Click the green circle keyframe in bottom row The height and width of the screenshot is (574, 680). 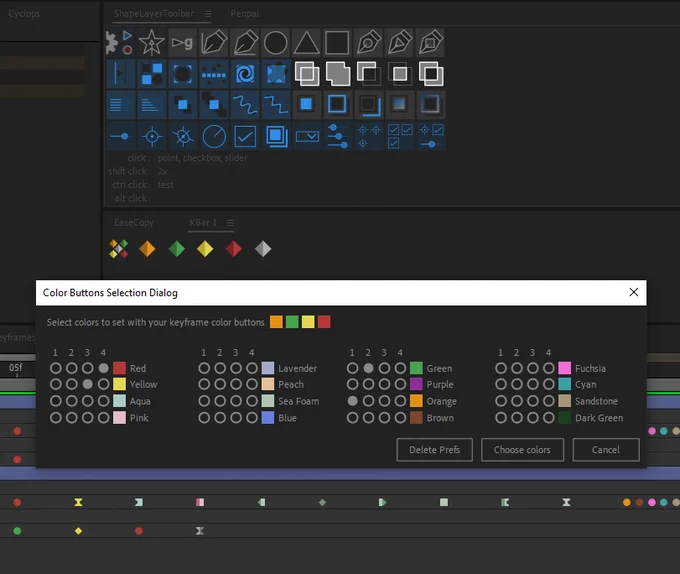click(17, 531)
